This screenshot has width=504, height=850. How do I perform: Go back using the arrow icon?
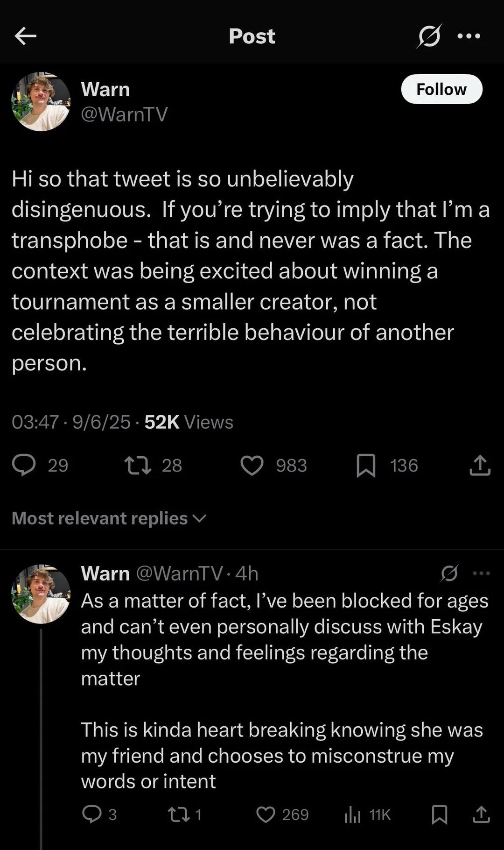[x=25, y=36]
